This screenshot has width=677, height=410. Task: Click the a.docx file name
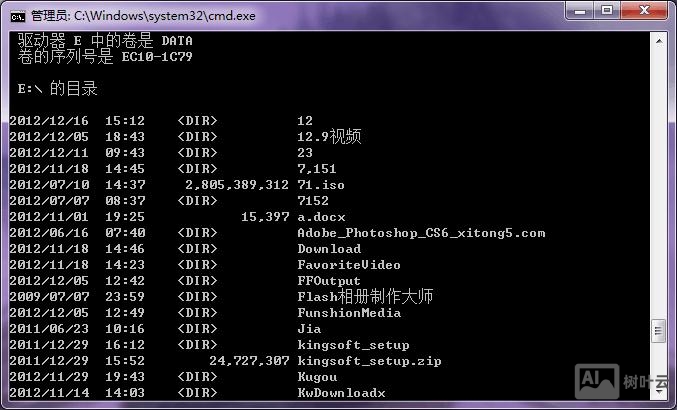tap(321, 217)
